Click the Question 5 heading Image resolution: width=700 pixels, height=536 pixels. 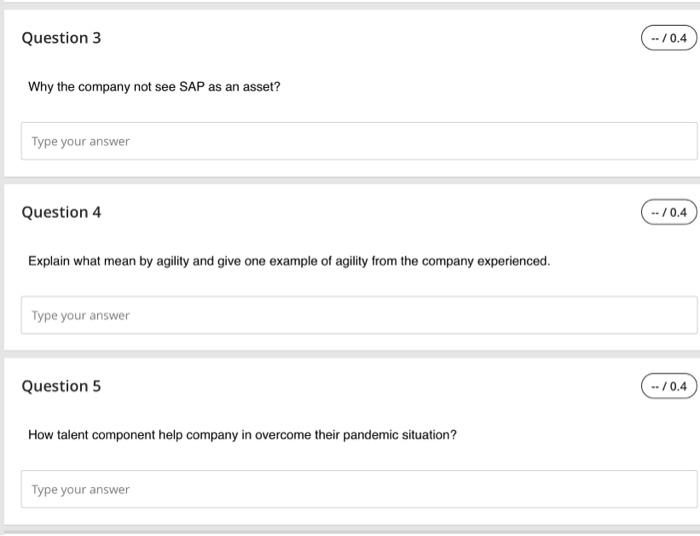pyautogui.click(x=61, y=386)
